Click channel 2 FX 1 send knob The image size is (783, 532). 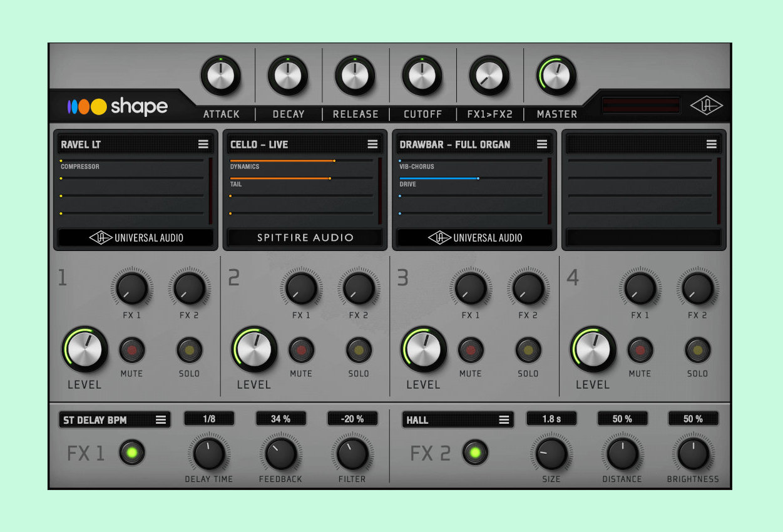tap(301, 289)
